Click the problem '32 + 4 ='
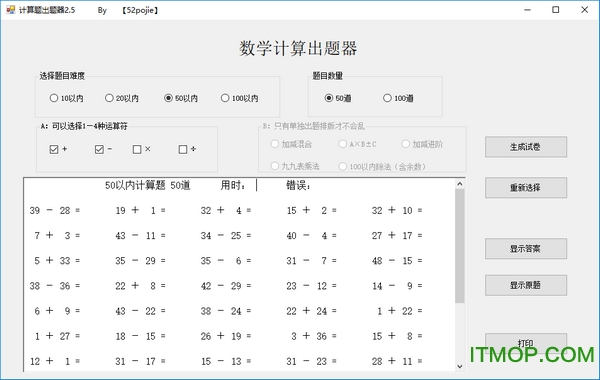600x380 pixels. 226,210
